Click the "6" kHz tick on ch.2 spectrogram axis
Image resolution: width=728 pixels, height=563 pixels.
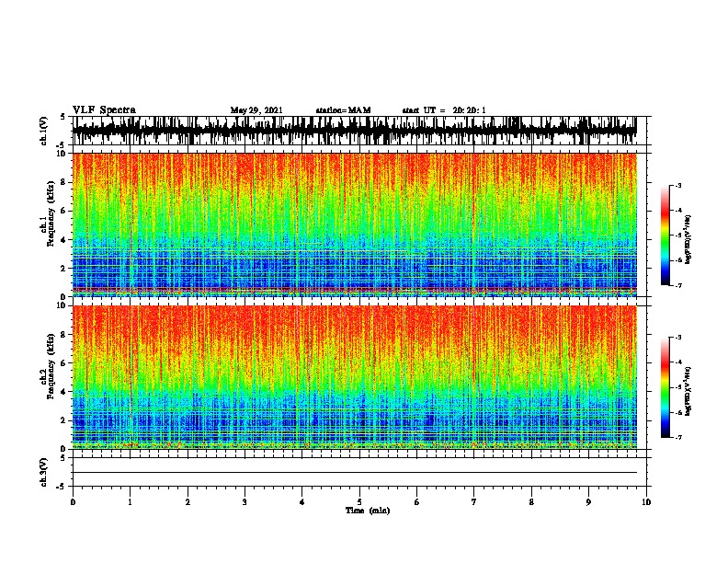(64, 362)
